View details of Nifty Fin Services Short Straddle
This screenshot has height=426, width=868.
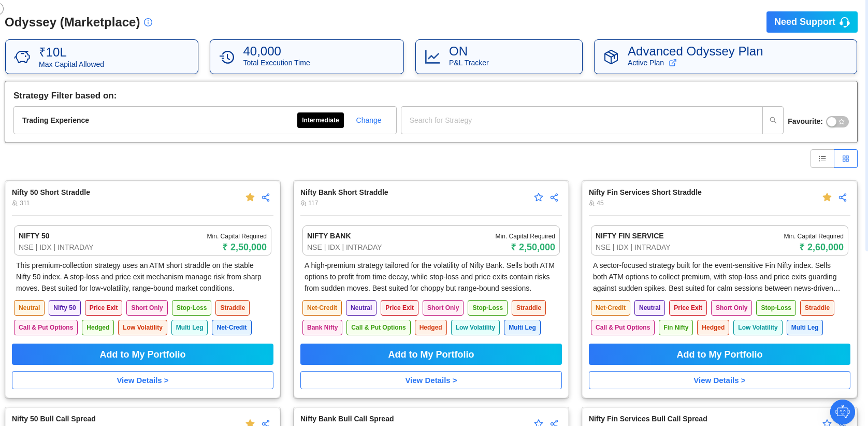click(719, 380)
